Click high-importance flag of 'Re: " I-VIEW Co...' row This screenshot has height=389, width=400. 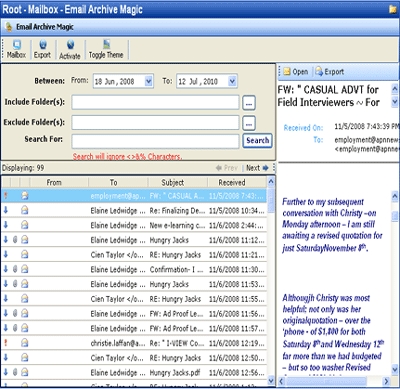pyautogui.click(x=5, y=342)
